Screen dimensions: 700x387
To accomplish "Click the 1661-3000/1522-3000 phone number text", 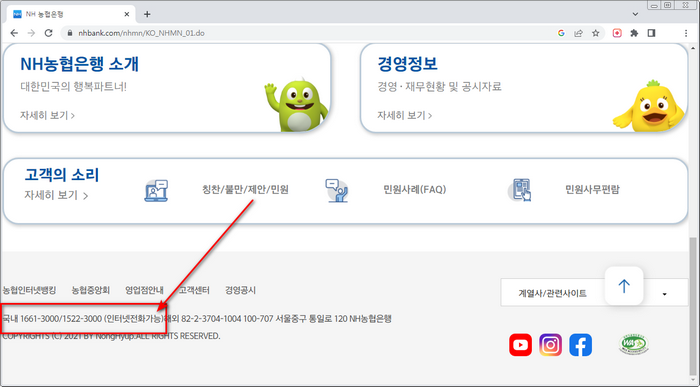I will coord(61,319).
